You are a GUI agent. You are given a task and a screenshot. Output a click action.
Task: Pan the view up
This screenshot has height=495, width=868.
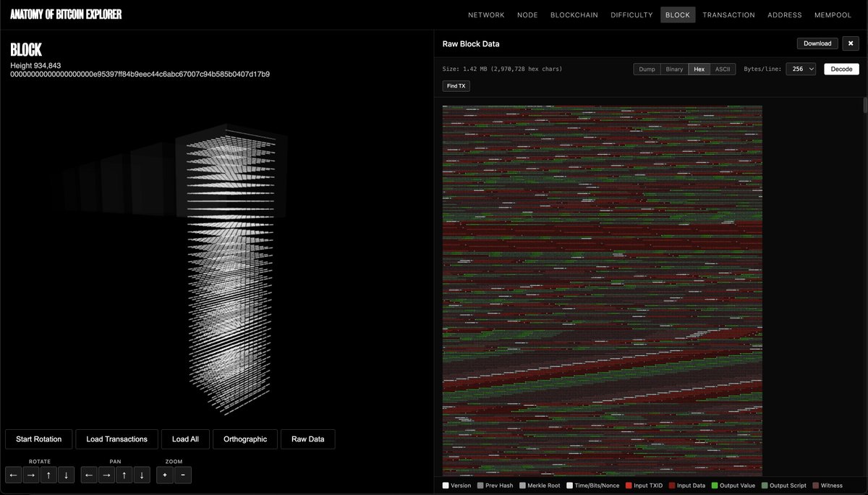[x=124, y=475]
